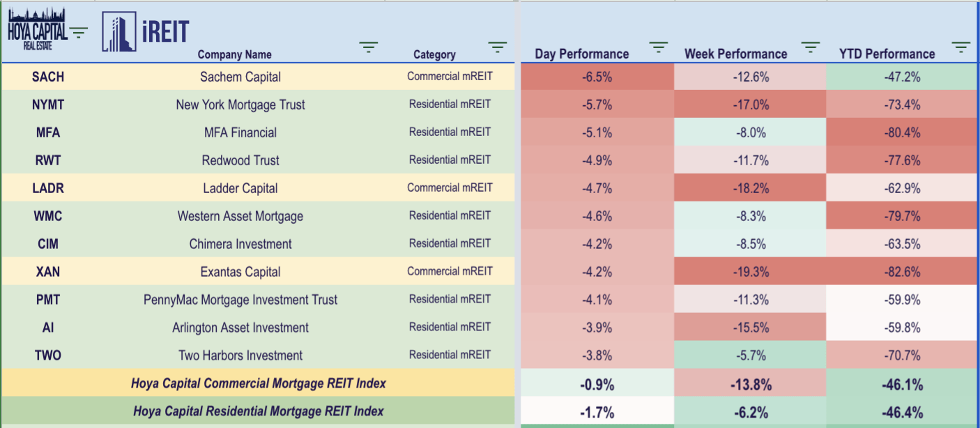Click the LADR ticker cell
Screen dimensions: 980x428
[x=48, y=188]
